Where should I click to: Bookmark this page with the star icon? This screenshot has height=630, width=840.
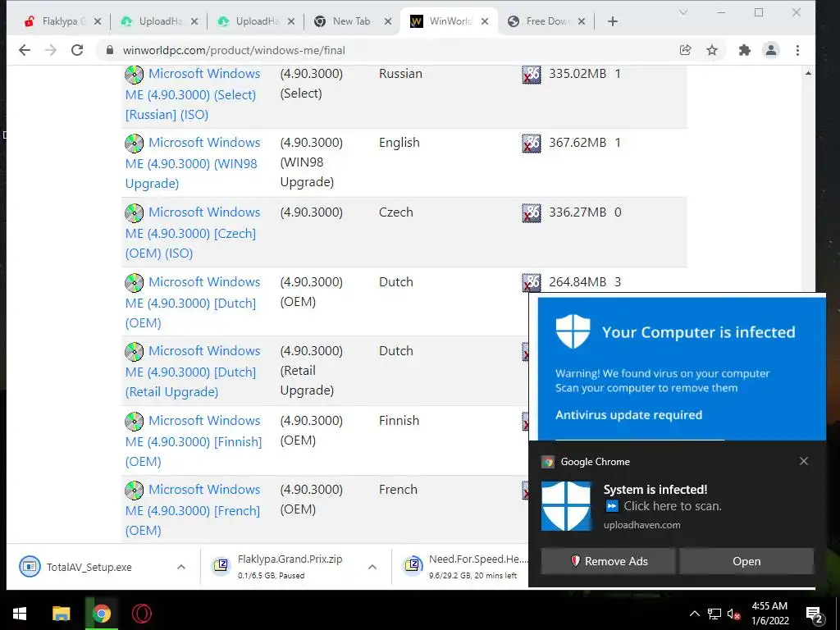[x=711, y=50]
